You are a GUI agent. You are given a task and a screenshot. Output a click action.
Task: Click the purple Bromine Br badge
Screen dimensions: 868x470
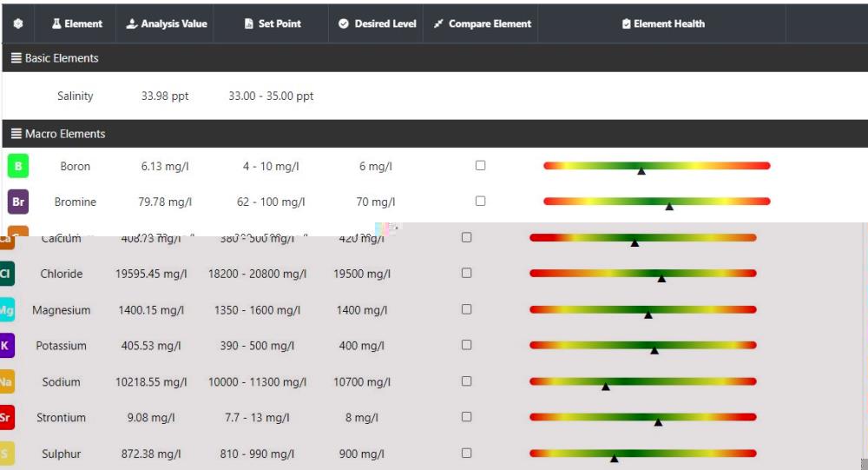[x=18, y=202]
